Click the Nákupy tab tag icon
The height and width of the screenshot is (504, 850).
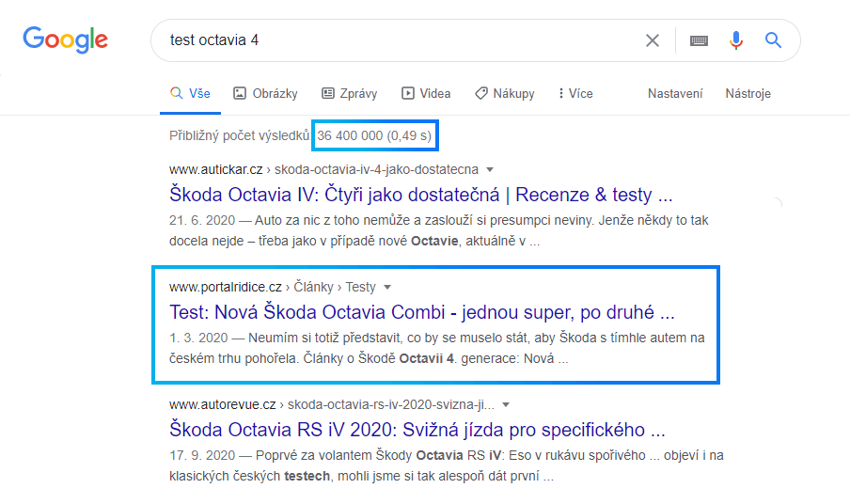480,93
